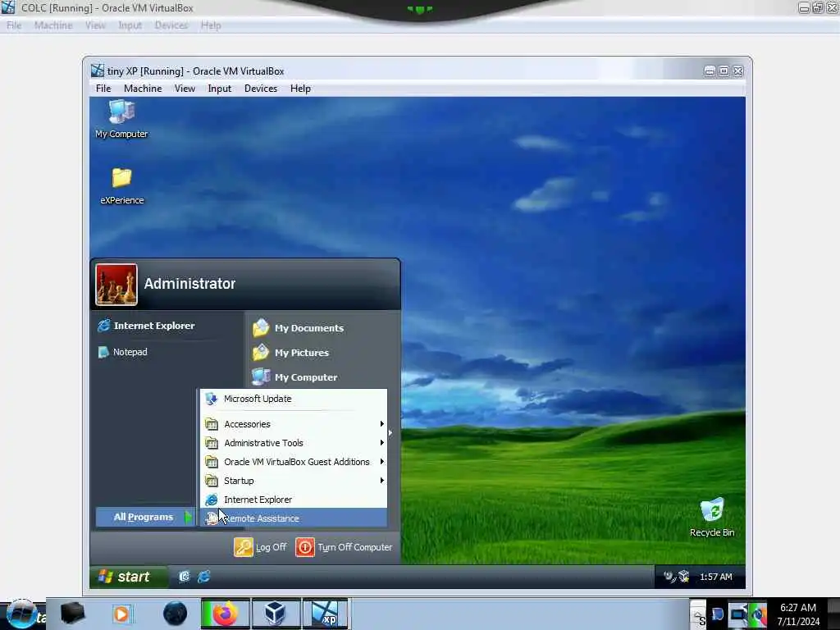Image resolution: width=840 pixels, height=630 pixels.
Task: Open My Computer in start menu
Action: point(294,377)
